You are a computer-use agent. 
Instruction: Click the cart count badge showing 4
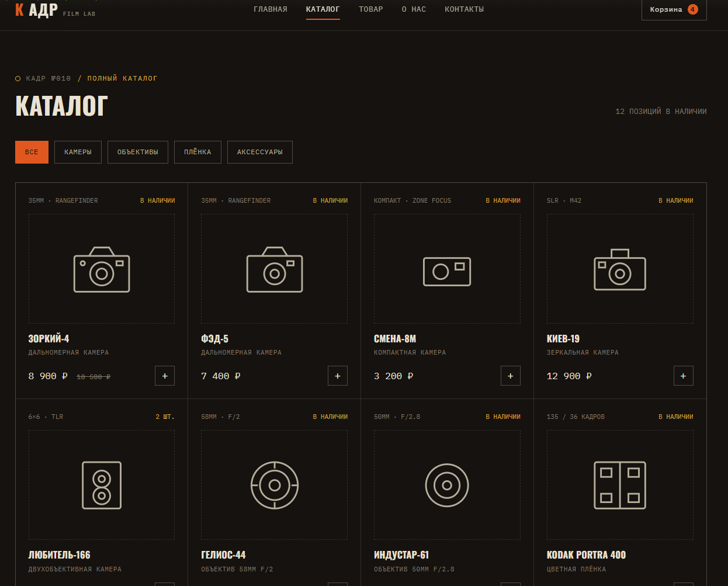click(693, 9)
